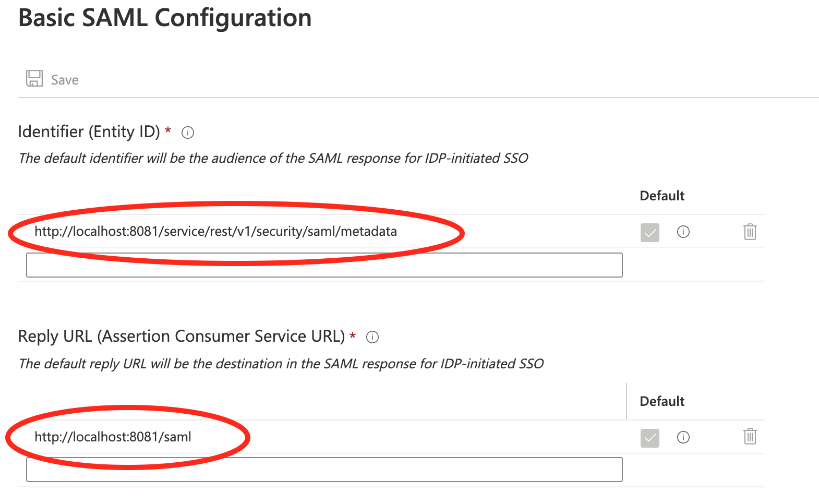Screen dimensions: 819x504
Task: Select the http://localhost:8081/saml reply URL text
Action: click(113, 437)
